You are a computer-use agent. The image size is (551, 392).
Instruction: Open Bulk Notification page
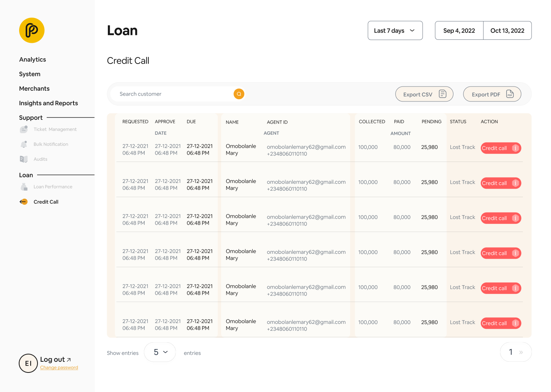coord(51,144)
